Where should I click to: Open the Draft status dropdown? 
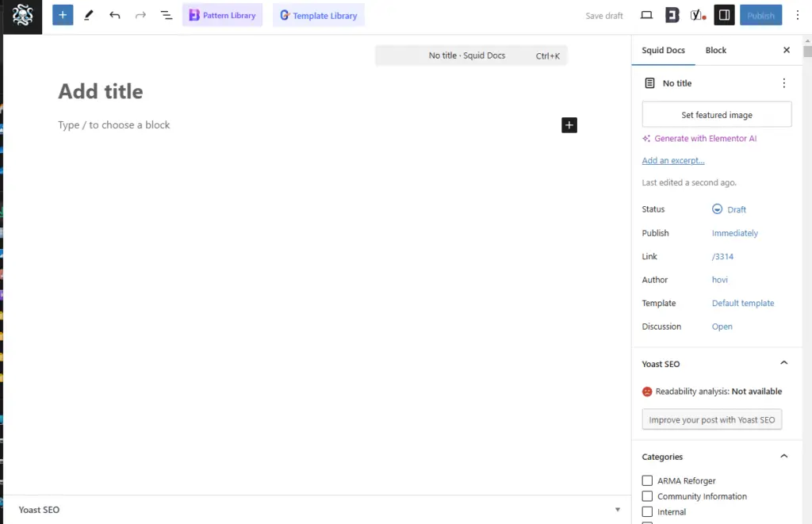coord(729,209)
